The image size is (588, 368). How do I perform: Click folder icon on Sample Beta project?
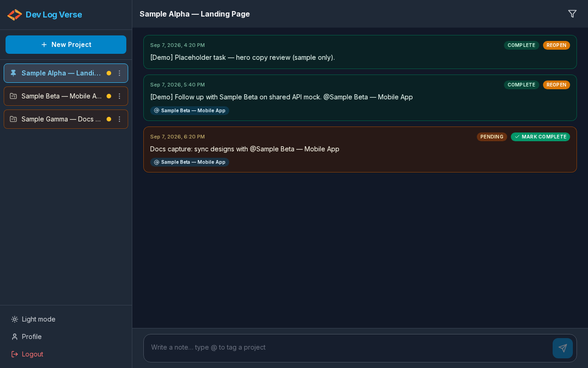coord(13,96)
